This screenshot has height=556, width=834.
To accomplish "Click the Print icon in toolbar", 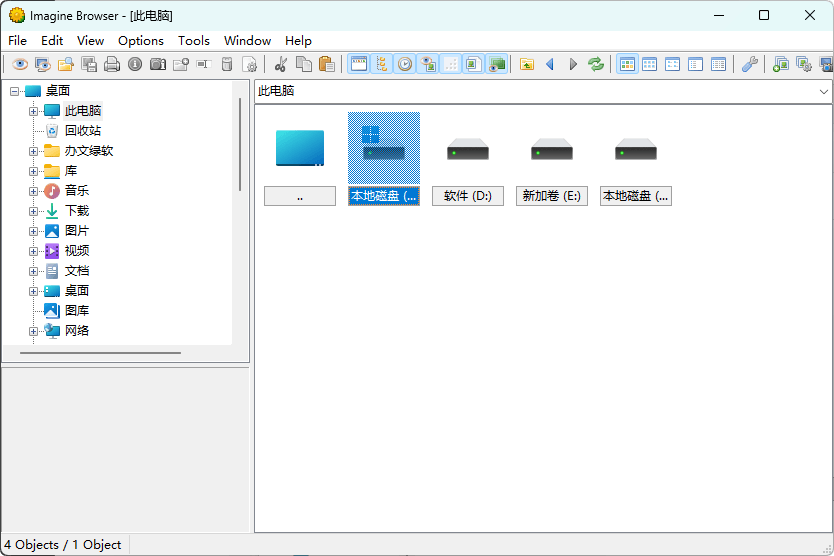I will click(x=112, y=64).
